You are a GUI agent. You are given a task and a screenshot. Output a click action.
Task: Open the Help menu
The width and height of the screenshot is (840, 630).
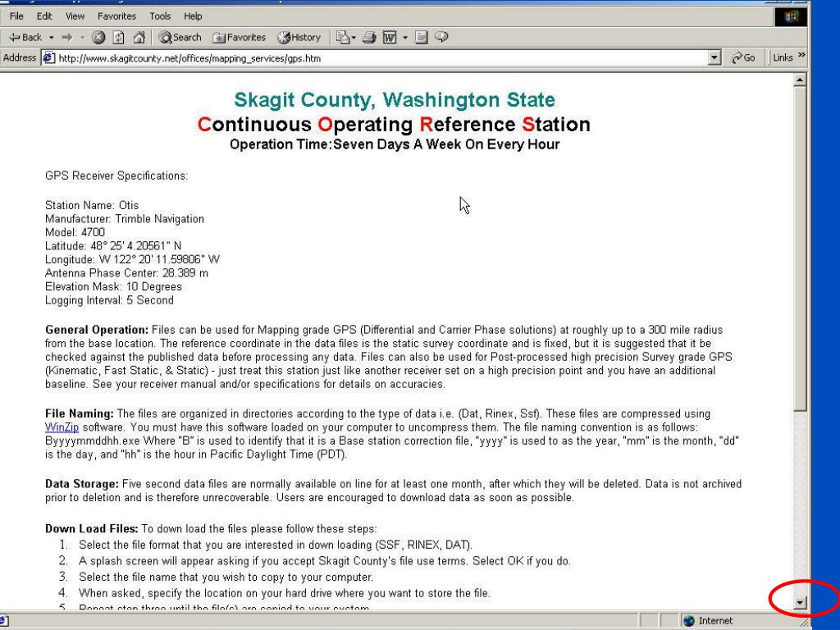193,16
